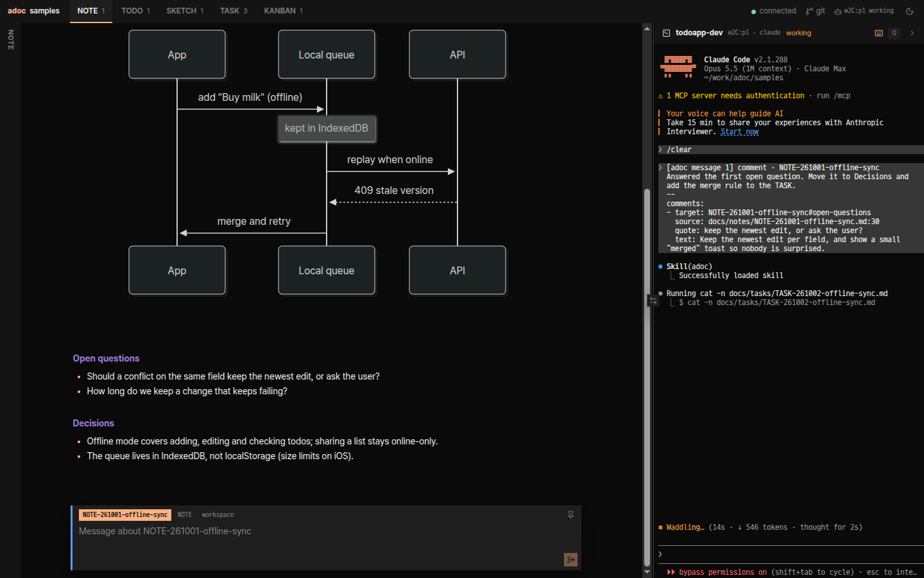Screen dimensions: 924x578
Task: Click the 'bypass permissions on' status text
Action: tap(723, 572)
